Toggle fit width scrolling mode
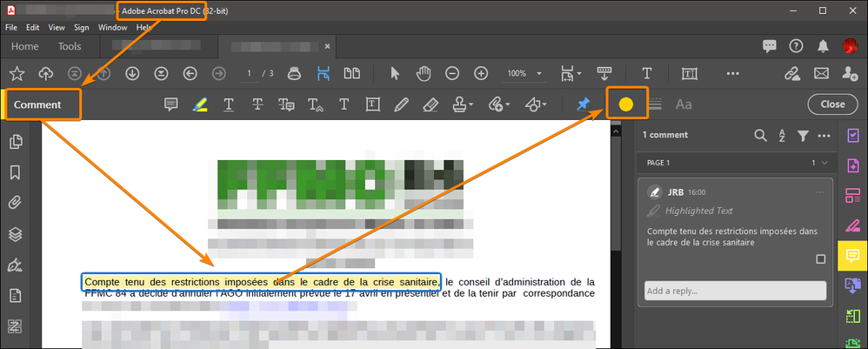The image size is (868, 349). coord(324,73)
